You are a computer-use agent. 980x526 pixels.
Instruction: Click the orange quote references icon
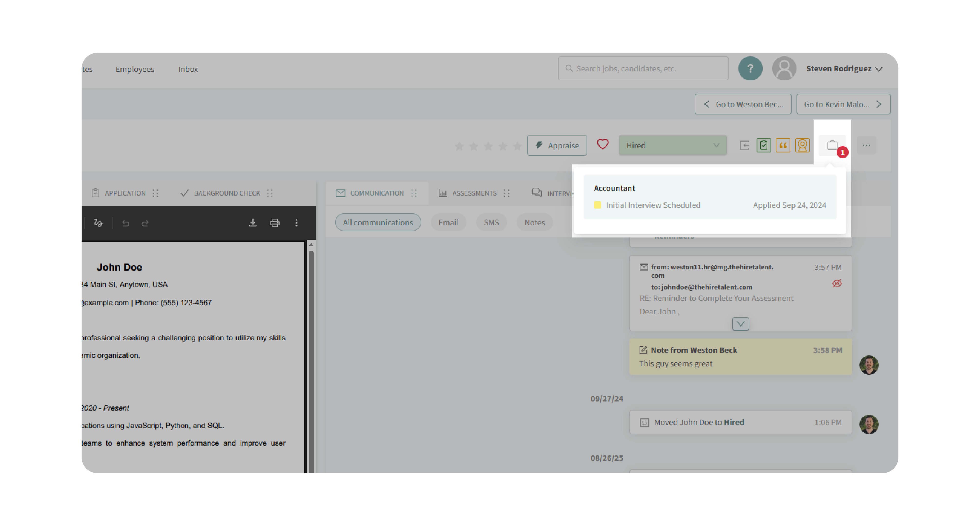(x=783, y=145)
